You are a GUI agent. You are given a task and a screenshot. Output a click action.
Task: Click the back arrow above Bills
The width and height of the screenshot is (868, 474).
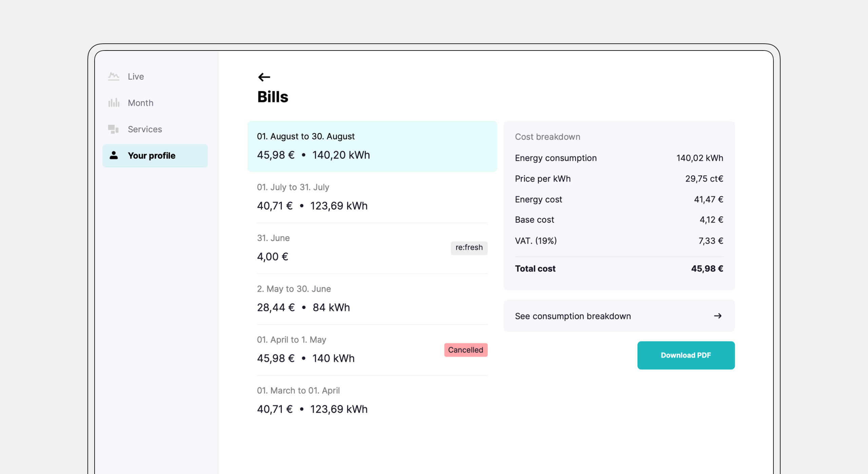click(x=264, y=77)
